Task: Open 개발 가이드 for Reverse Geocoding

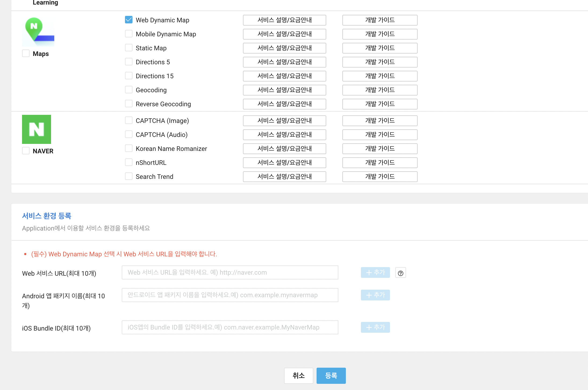Action: [x=380, y=104]
